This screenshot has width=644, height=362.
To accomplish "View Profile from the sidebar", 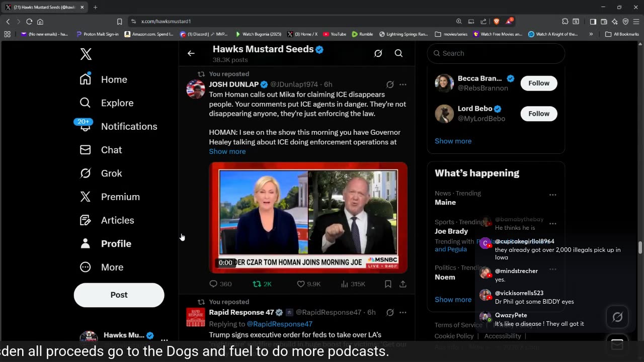I will [x=106, y=244].
